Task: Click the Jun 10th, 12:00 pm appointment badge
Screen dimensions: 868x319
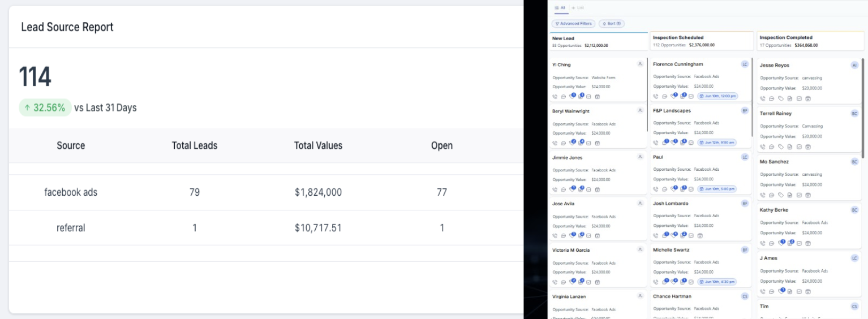Action: tap(717, 96)
